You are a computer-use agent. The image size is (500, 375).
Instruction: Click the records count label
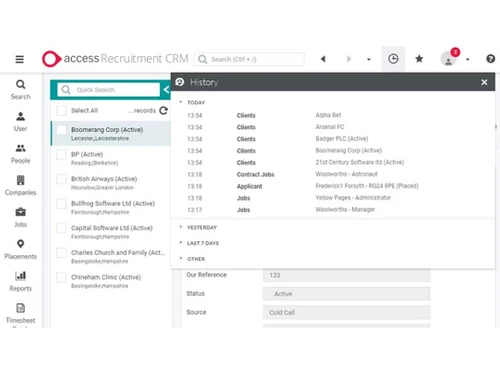tap(142, 110)
